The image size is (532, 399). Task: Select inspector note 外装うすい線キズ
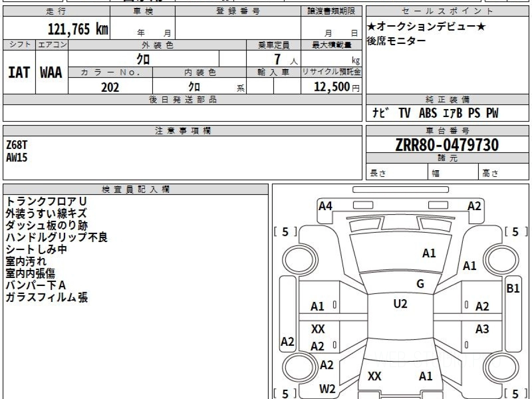click(46, 213)
